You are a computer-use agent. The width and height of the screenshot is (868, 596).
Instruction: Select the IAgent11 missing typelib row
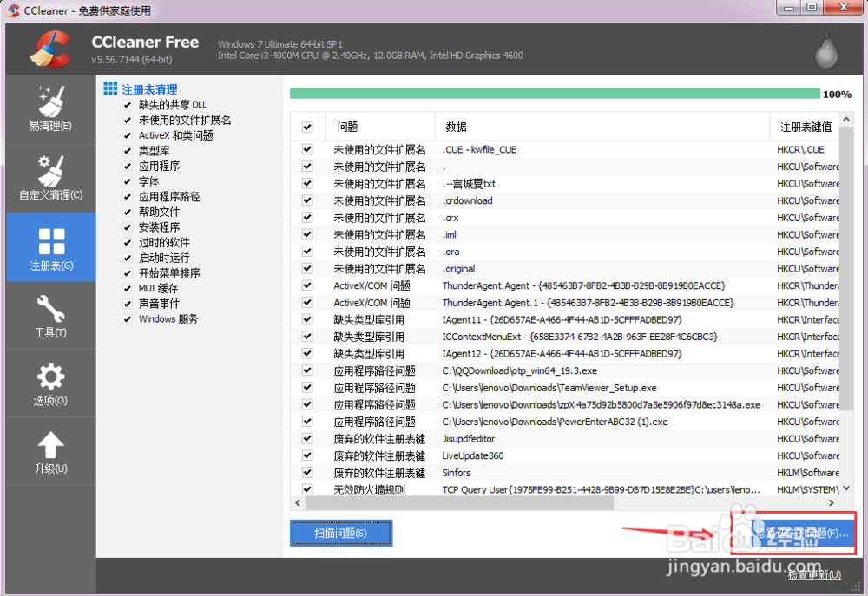(565, 320)
